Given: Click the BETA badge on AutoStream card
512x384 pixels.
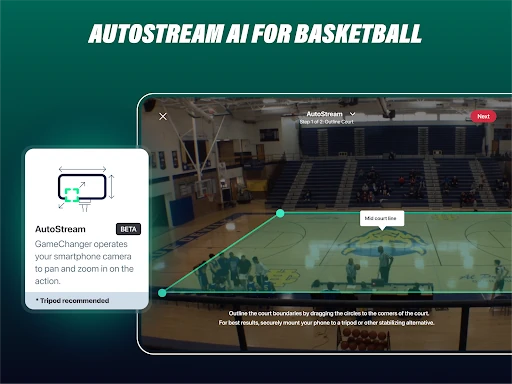Looking at the screenshot, I should (128, 229).
